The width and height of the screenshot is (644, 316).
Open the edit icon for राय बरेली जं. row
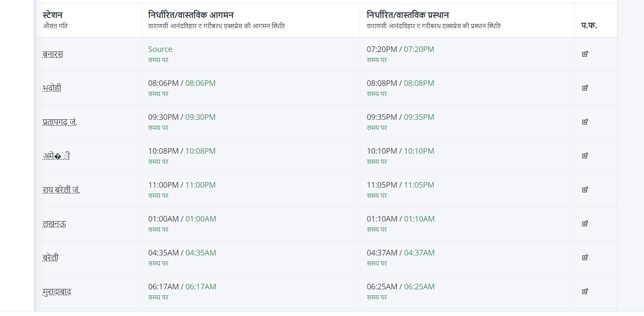585,190
